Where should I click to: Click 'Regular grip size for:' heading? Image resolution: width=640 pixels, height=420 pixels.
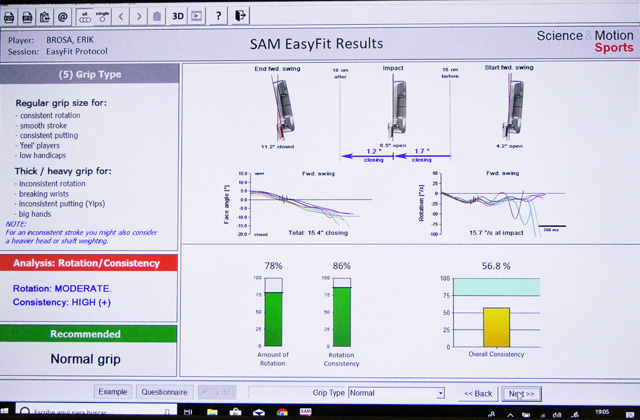coord(61,103)
